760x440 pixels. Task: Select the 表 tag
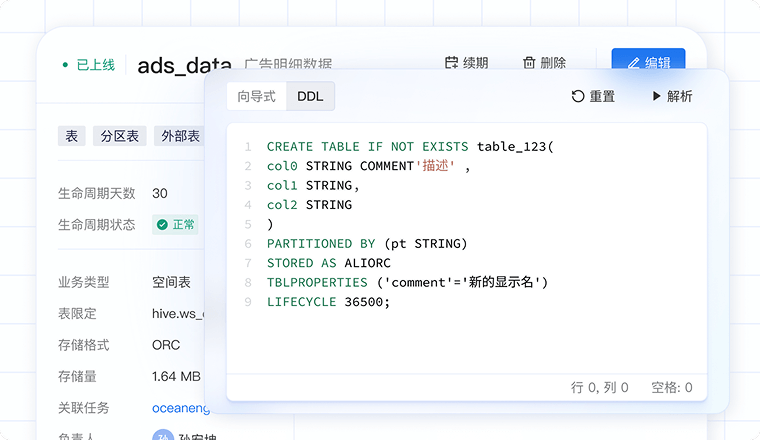click(x=71, y=136)
